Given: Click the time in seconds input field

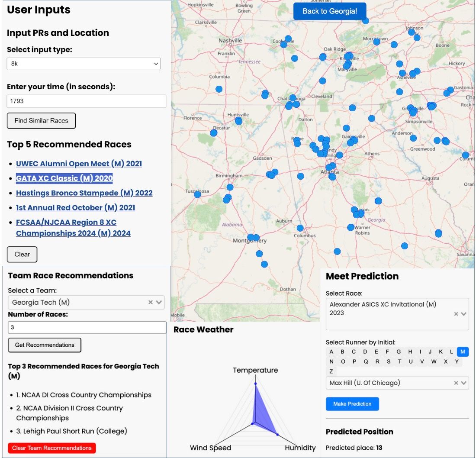Looking at the screenshot, I should point(86,101).
